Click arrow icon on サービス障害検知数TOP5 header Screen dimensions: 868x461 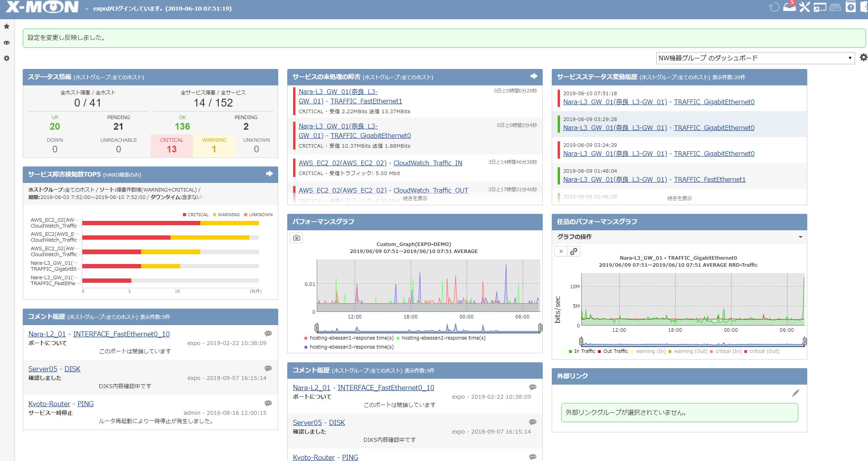(269, 174)
